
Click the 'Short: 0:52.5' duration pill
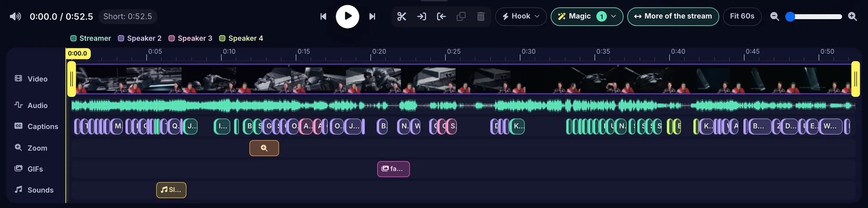tap(128, 17)
